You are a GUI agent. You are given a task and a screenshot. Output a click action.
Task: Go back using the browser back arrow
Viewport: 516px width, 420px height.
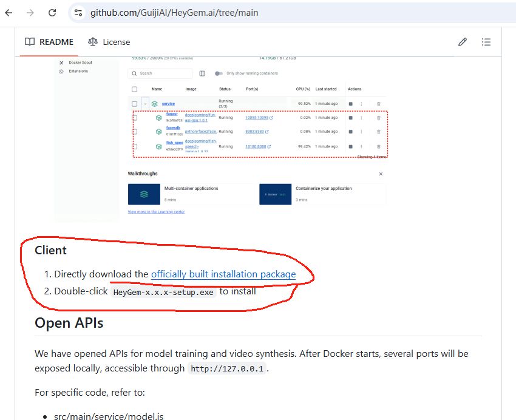pos(9,12)
